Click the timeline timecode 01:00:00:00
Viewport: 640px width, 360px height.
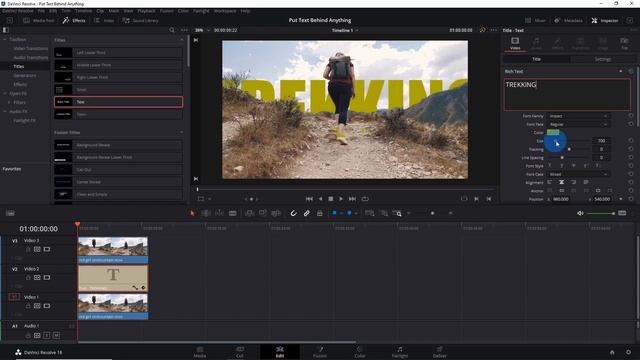tap(39, 229)
